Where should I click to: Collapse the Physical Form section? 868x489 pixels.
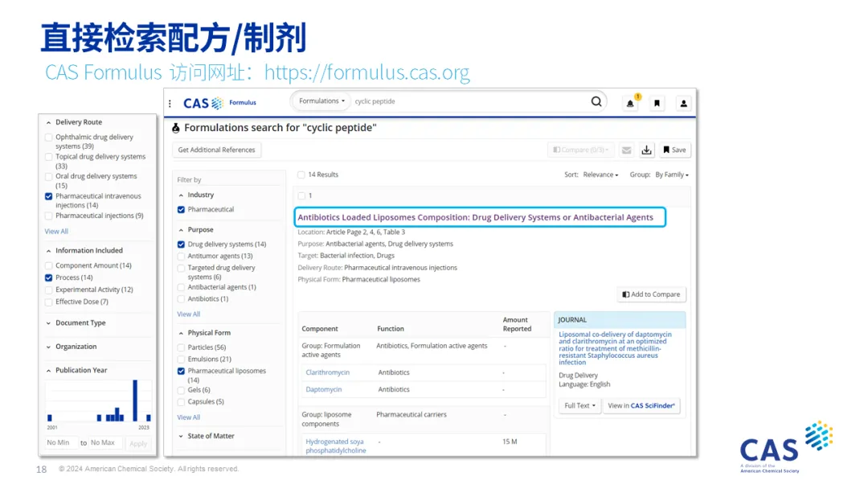pyautogui.click(x=181, y=333)
